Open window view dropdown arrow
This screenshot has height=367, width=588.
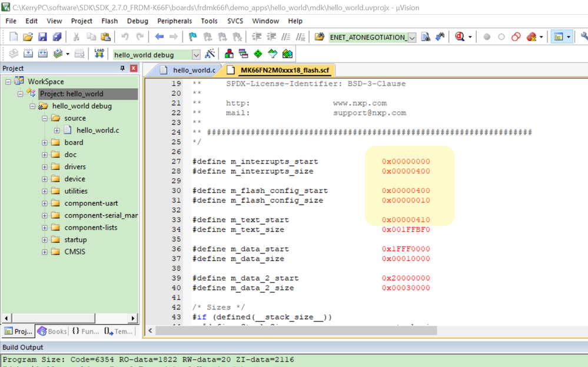click(x=569, y=36)
